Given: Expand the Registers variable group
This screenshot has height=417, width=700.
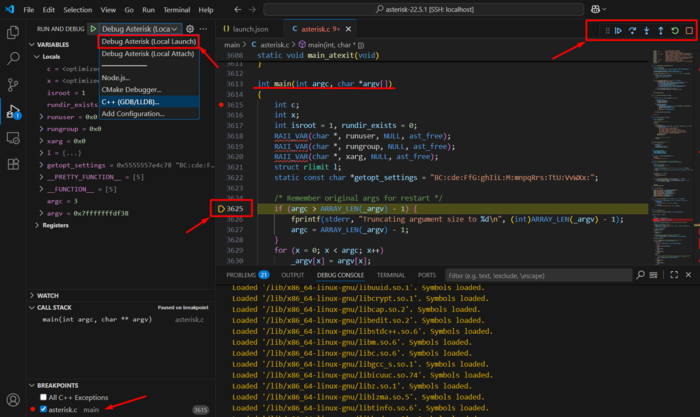Looking at the screenshot, I should click(x=55, y=225).
